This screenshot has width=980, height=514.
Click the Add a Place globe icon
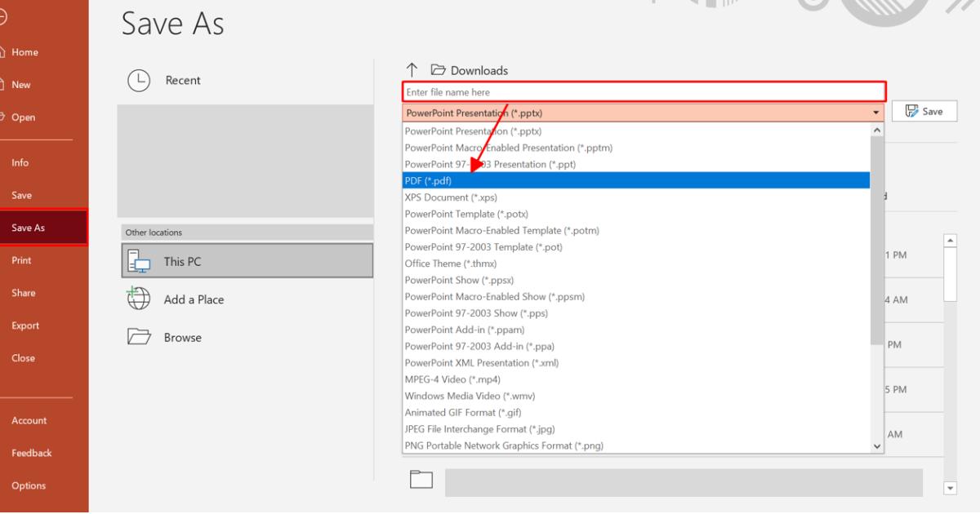click(138, 299)
